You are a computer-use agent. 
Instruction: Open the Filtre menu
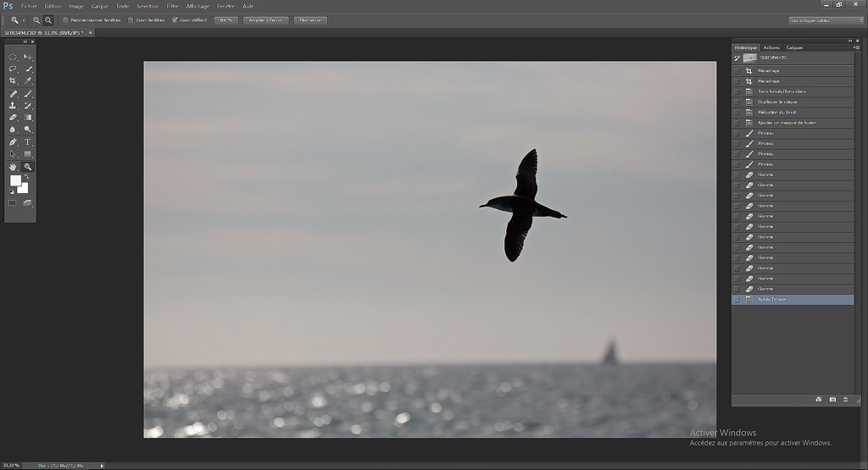click(x=172, y=6)
